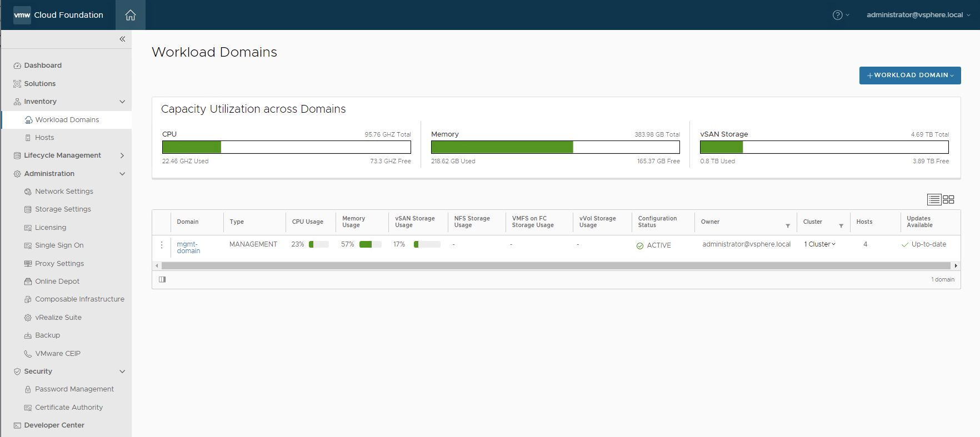Image resolution: width=980 pixels, height=437 pixels.
Task: Open the mgmt-domain link
Action: point(188,248)
